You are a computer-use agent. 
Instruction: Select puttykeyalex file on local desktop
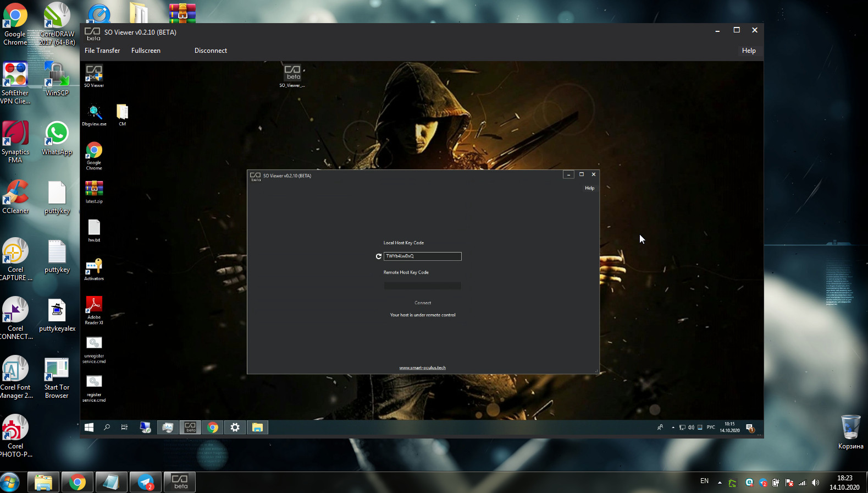(x=57, y=314)
